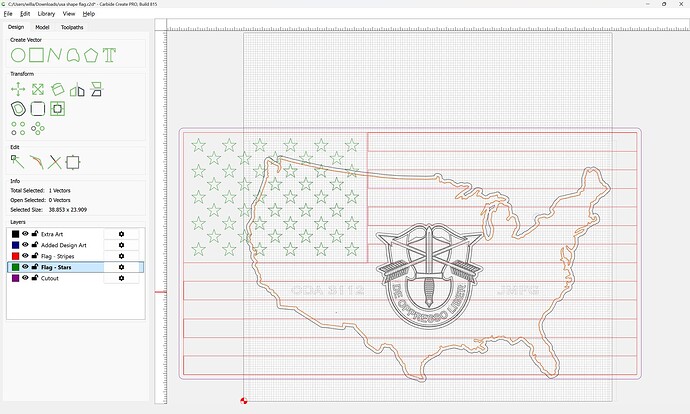Click the ODA 3112 engraved text on canvas
The width and height of the screenshot is (690, 414).
(328, 290)
